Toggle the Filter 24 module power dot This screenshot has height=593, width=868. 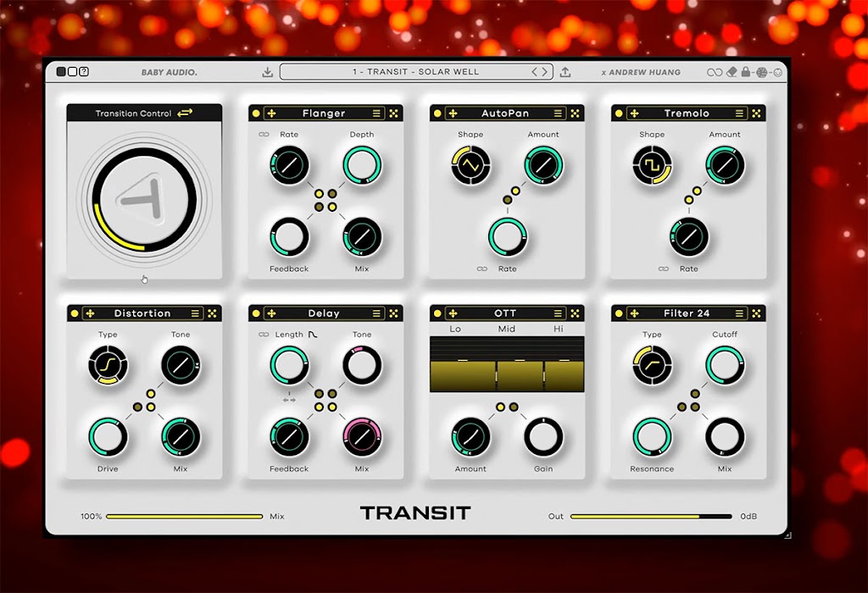[619, 313]
